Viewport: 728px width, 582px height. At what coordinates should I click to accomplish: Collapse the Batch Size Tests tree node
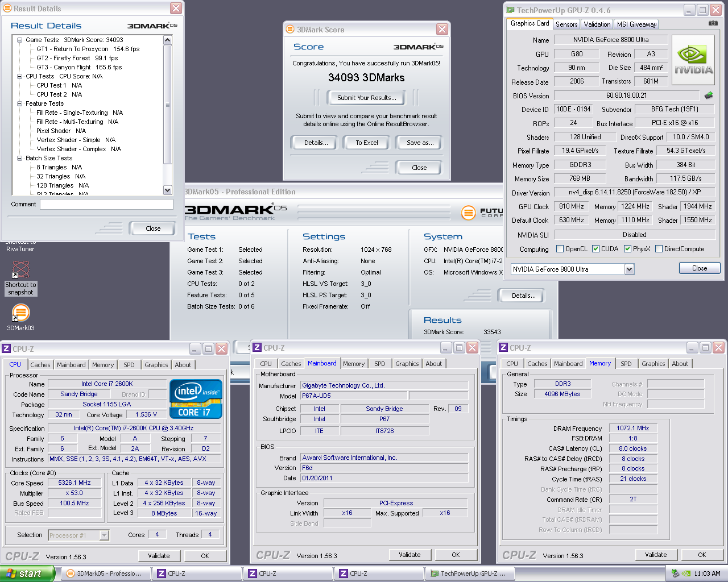tap(19, 158)
